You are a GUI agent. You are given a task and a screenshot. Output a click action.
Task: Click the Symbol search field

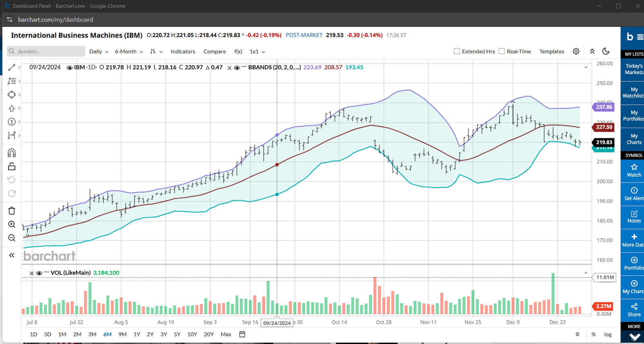click(46, 51)
